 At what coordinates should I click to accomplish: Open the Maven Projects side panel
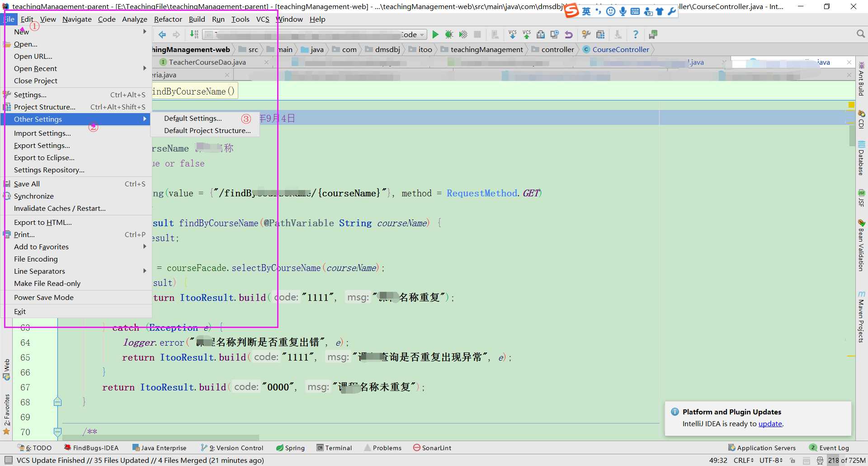tap(861, 317)
